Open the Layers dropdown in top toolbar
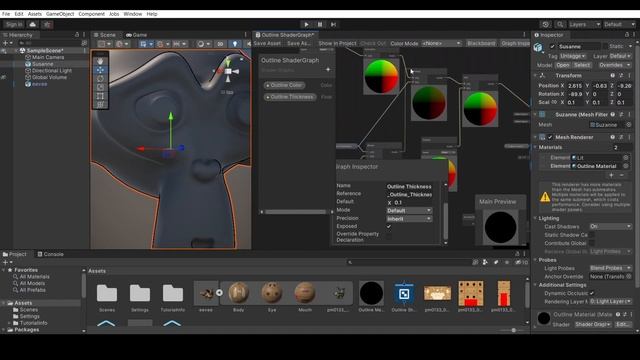640x360 pixels. (x=584, y=24)
